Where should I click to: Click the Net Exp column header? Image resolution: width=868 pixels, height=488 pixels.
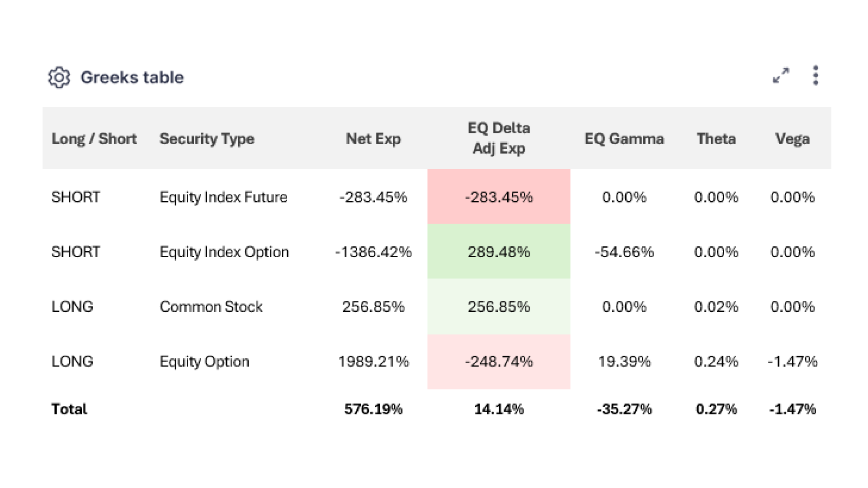373,139
